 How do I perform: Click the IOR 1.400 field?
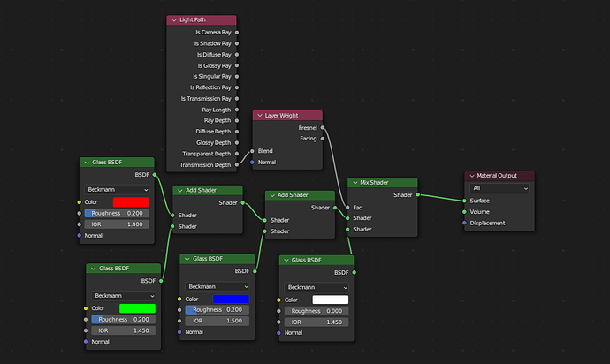tap(117, 224)
